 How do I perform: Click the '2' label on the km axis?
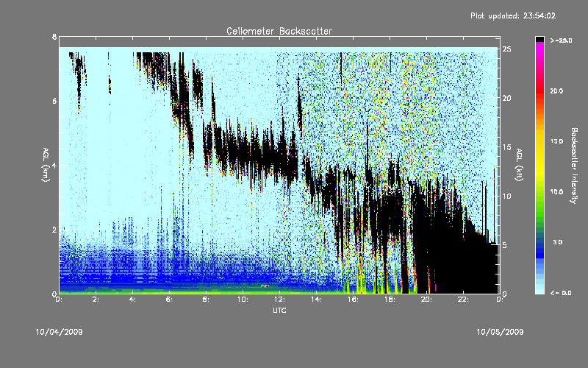(x=54, y=230)
